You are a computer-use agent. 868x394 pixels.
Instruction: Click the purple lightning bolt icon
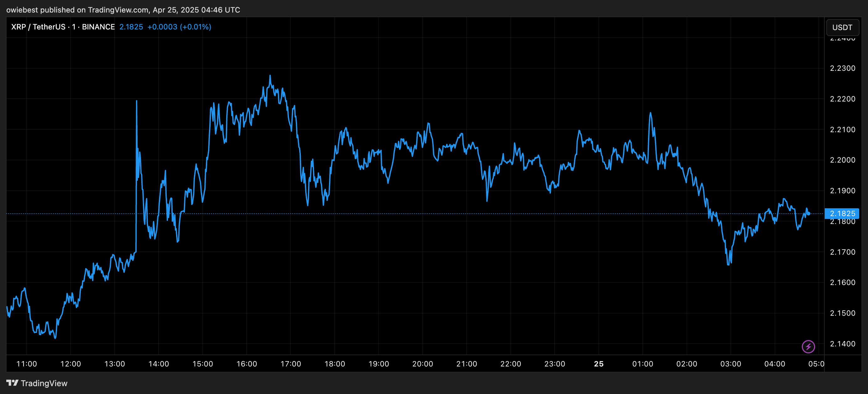tap(808, 346)
